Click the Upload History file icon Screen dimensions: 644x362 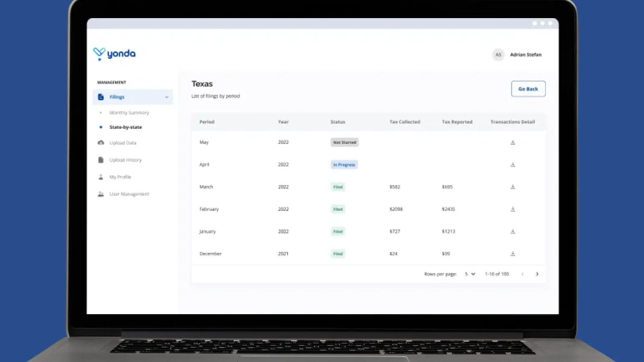[x=101, y=160]
